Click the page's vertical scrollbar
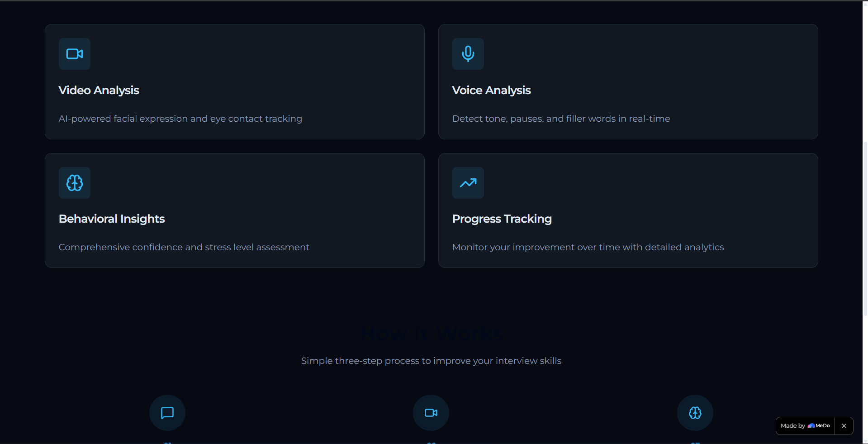 865,229
